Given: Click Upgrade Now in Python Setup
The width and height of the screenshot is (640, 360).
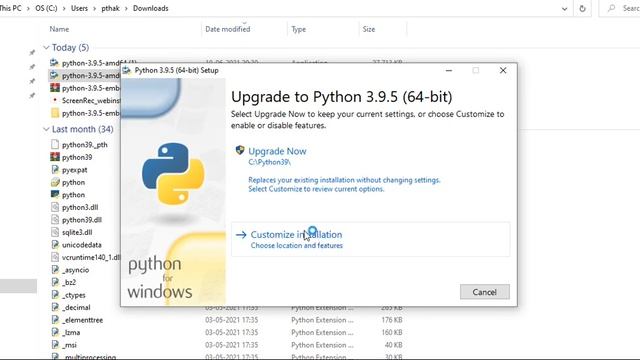Looking at the screenshot, I should point(277,151).
